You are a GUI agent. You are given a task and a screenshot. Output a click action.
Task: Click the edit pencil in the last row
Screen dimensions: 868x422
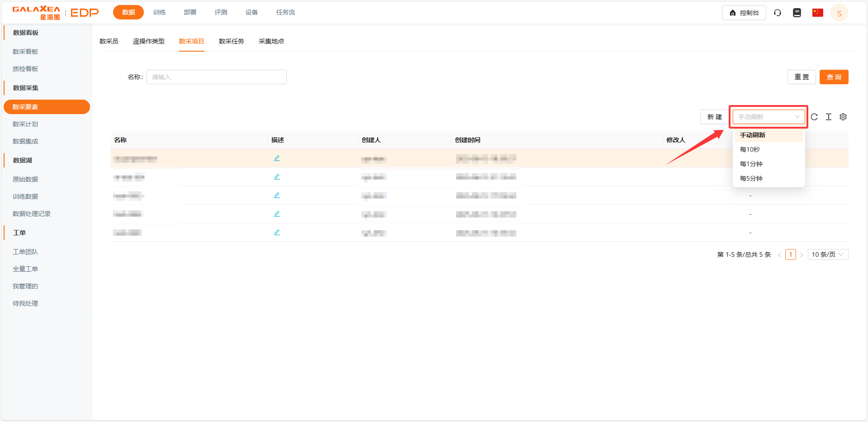[x=277, y=232]
